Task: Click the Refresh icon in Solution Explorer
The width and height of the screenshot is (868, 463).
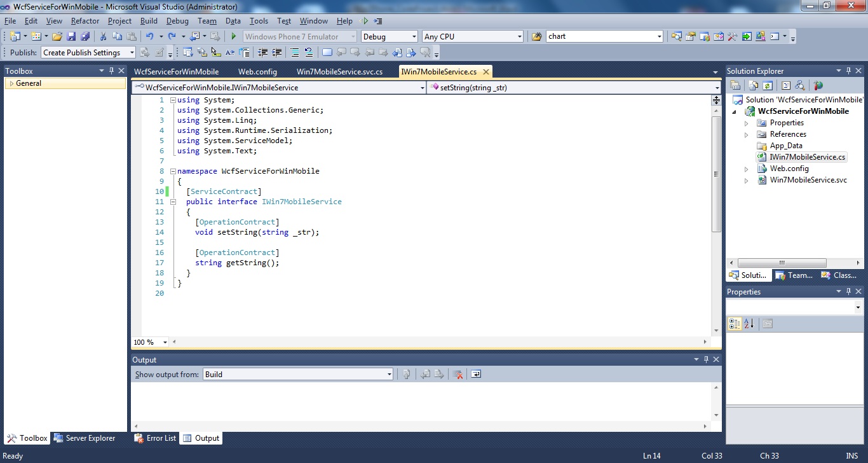Action: pos(767,85)
